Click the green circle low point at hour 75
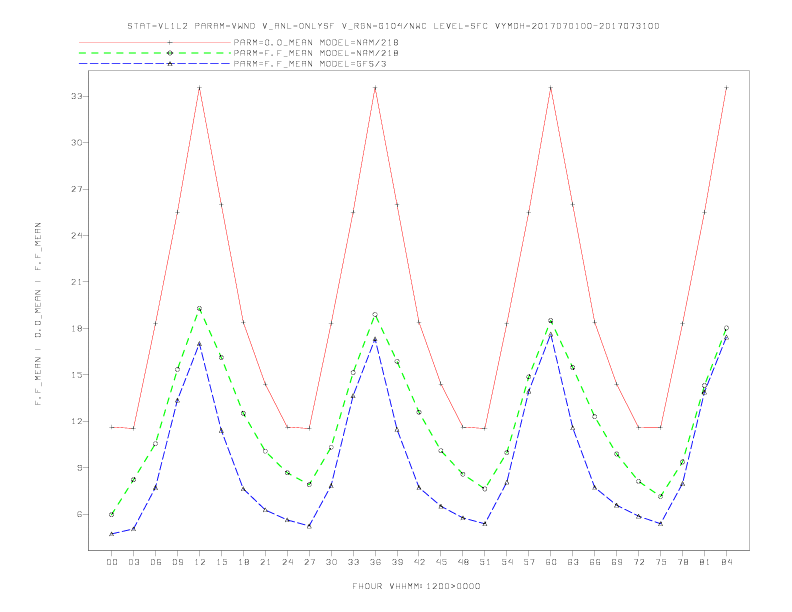The image size is (792, 612). click(x=660, y=496)
